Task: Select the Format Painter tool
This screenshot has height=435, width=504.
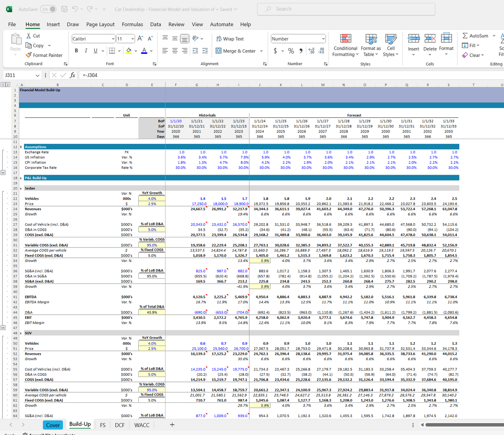Action: point(44,55)
